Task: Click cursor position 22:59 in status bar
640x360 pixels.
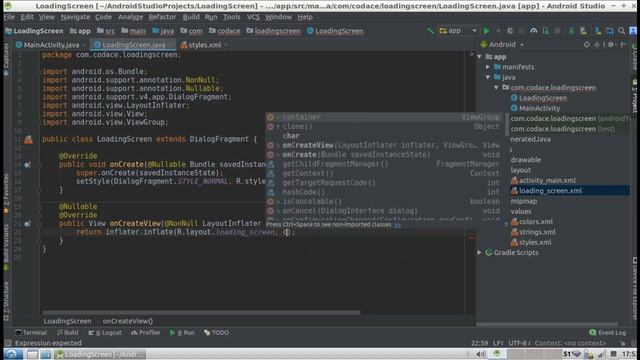Action: 480,343
